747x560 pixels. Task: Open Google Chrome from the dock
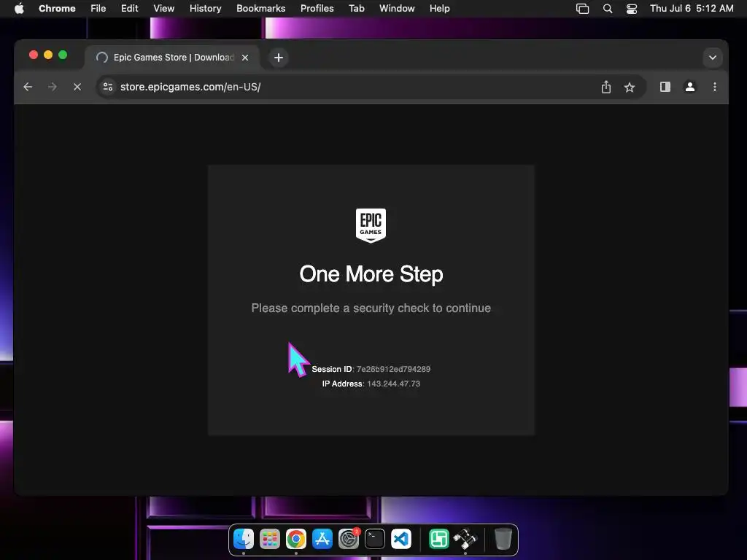click(x=296, y=539)
